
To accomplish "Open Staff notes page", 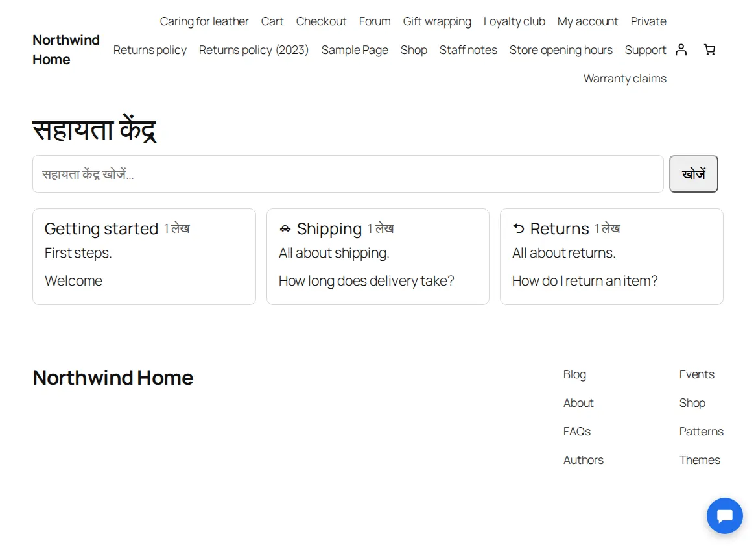I will tap(468, 50).
